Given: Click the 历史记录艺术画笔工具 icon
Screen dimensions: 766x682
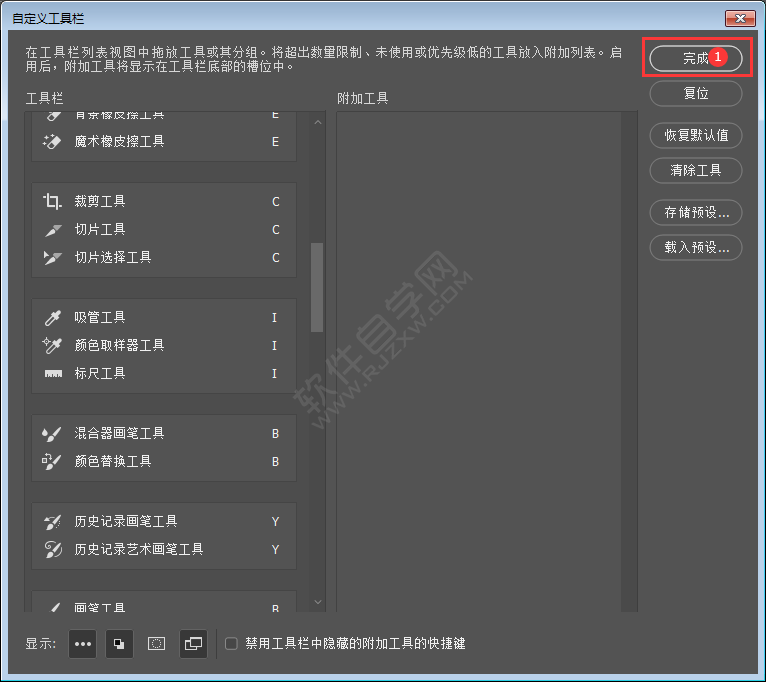Looking at the screenshot, I should click(x=53, y=550).
